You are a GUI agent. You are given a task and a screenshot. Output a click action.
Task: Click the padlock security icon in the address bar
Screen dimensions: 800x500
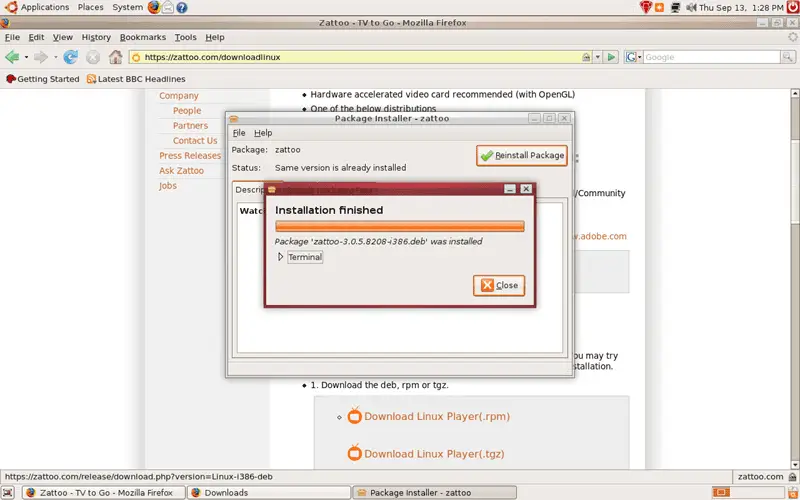click(x=587, y=57)
